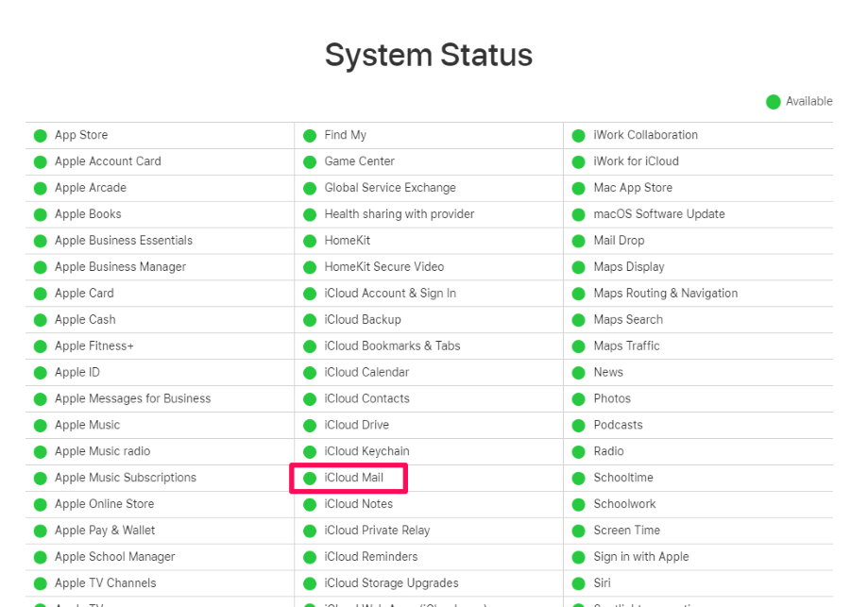Click iCloud Storage Upgrades text
Image resolution: width=868 pixels, height=607 pixels.
(391, 582)
